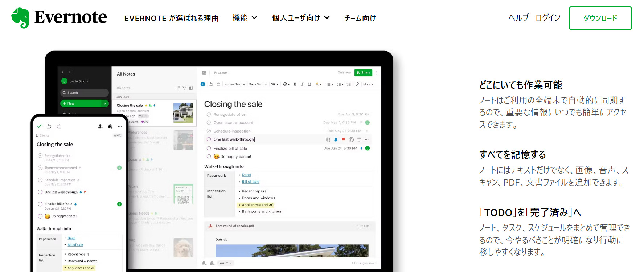Image resolution: width=644 pixels, height=272 pixels.
Task: Click the ダウンロード button
Action: [x=600, y=18]
